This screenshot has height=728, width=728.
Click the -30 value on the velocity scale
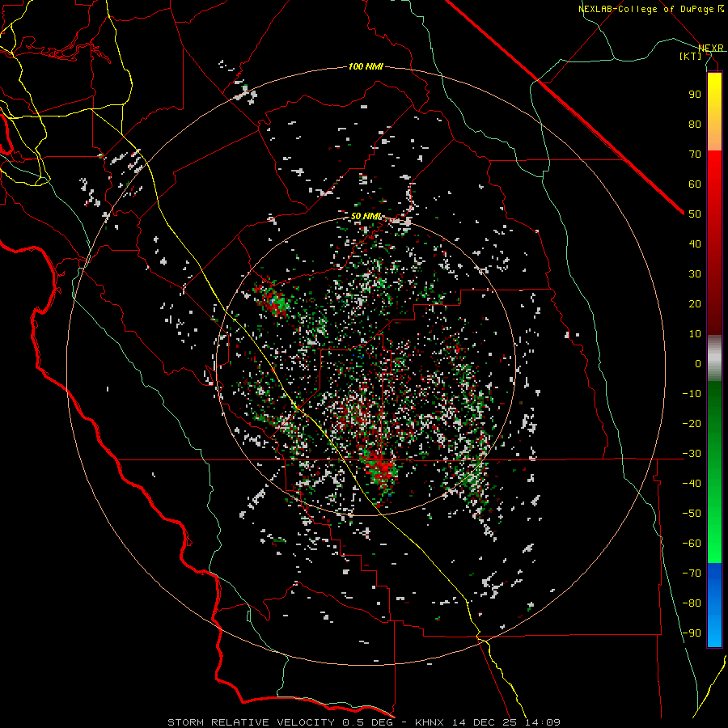[692, 454]
